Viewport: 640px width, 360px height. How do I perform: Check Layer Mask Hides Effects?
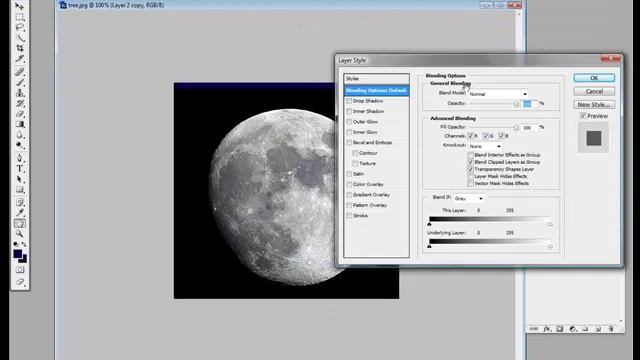click(471, 176)
